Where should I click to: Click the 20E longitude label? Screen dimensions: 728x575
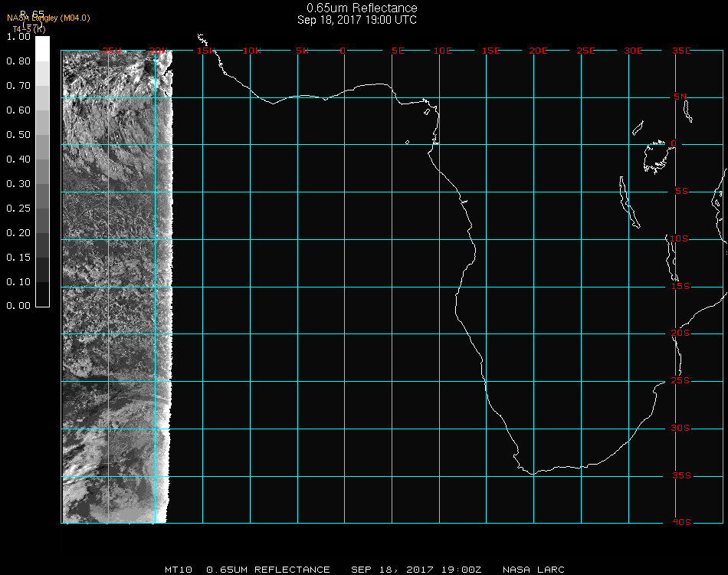point(539,51)
